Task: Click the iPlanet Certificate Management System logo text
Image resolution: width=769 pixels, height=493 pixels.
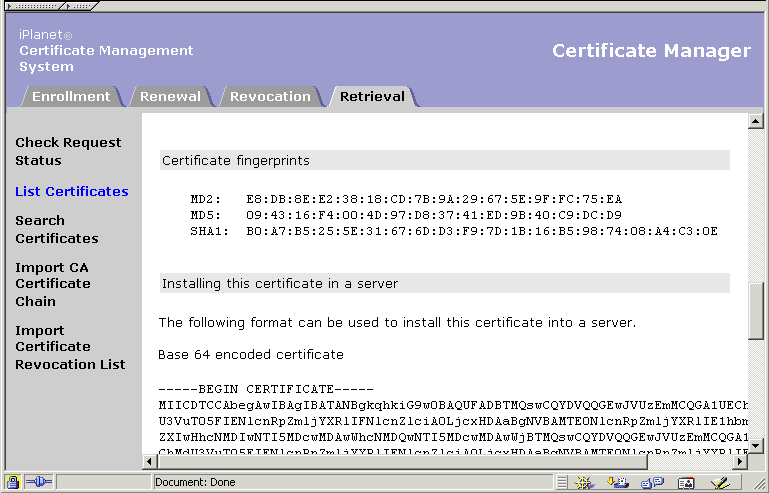Action: click(106, 51)
